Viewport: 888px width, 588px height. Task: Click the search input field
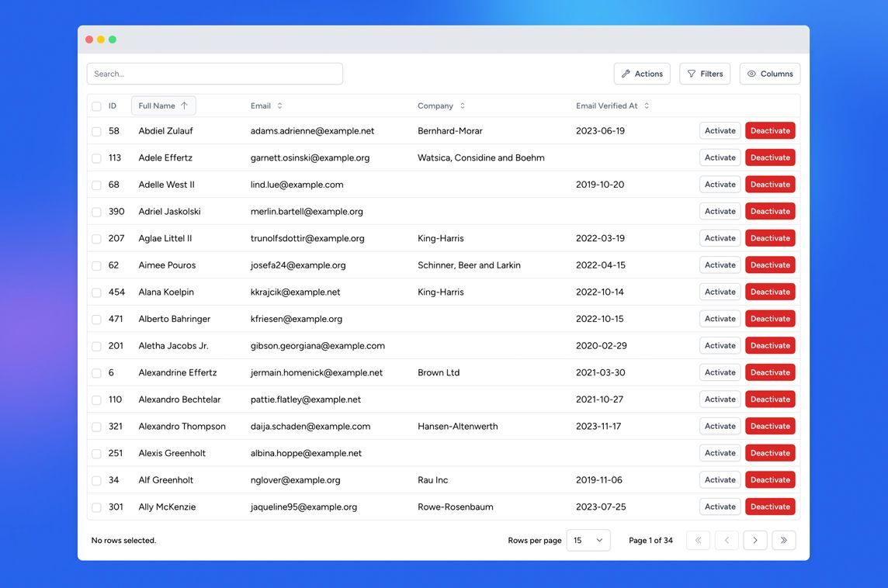point(215,74)
